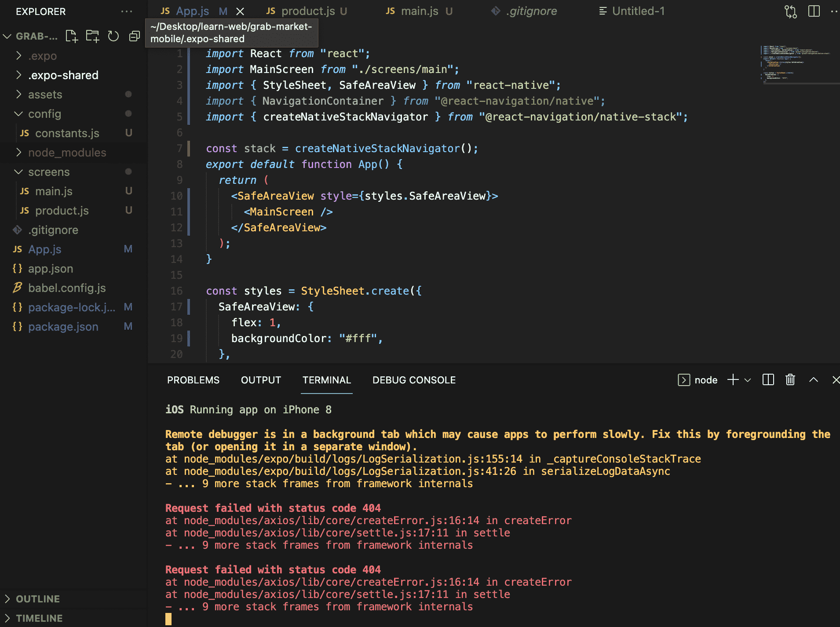840x627 pixels.
Task: Collapse all folders in Explorer
Action: click(x=135, y=36)
